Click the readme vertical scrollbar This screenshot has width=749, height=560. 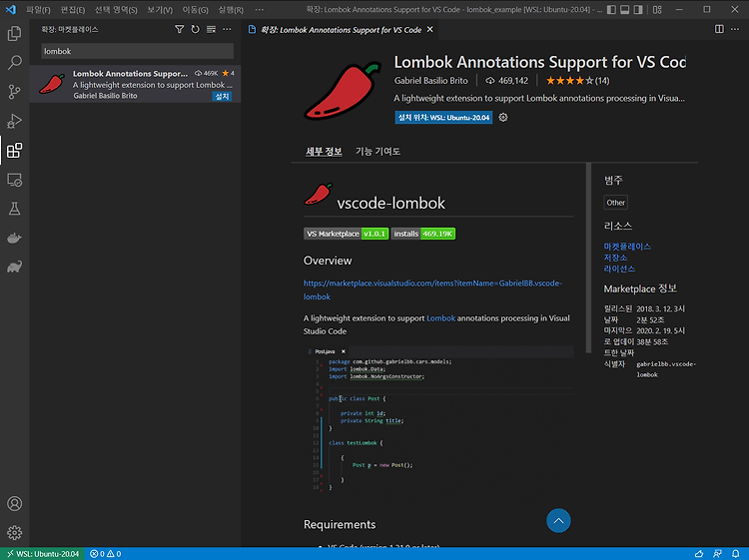click(x=588, y=258)
